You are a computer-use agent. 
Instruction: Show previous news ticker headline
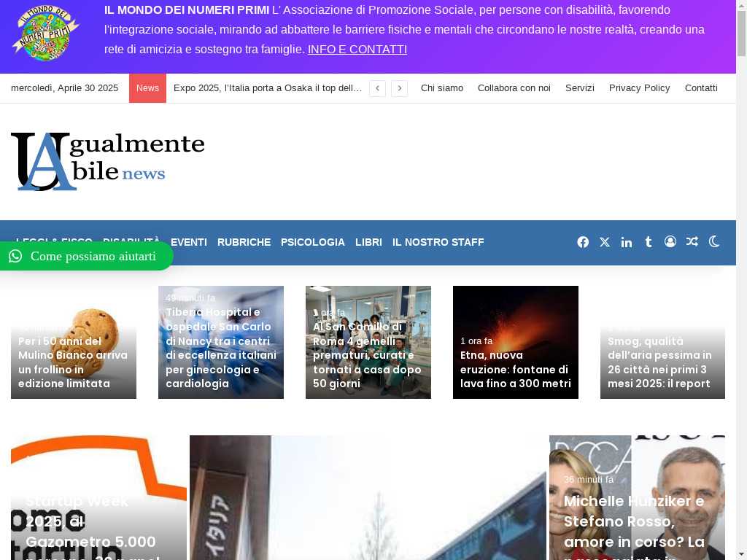click(377, 88)
